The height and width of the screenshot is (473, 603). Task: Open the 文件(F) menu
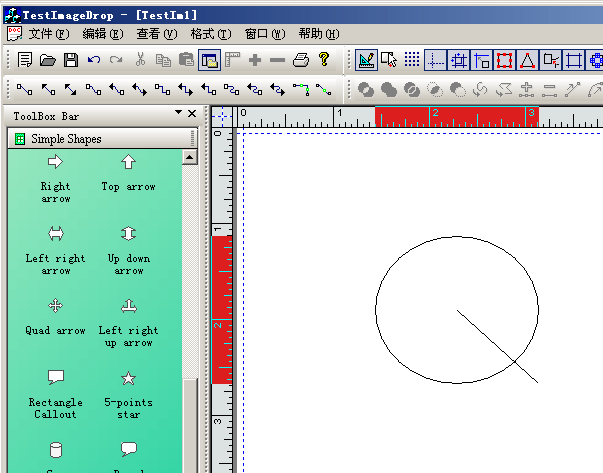(x=47, y=33)
